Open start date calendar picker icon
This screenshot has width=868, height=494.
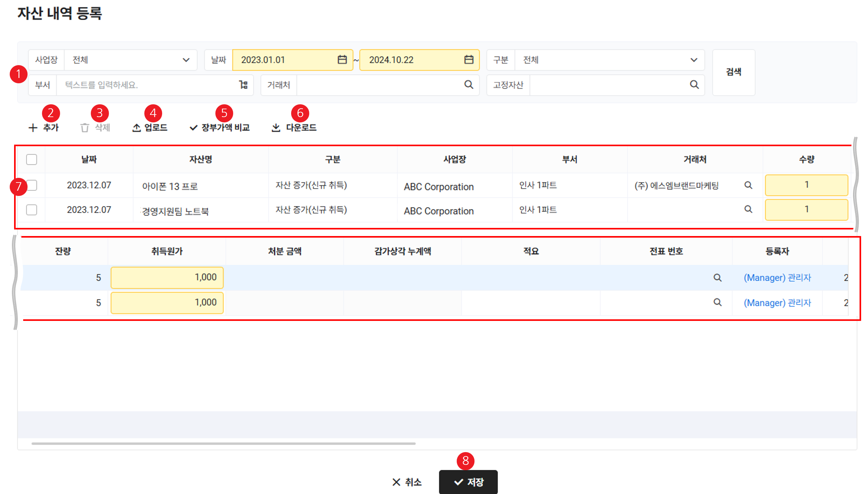click(x=342, y=60)
